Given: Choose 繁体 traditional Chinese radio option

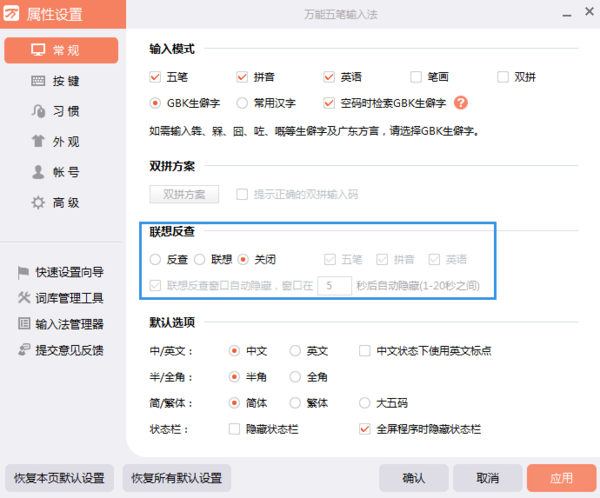Looking at the screenshot, I should (295, 403).
